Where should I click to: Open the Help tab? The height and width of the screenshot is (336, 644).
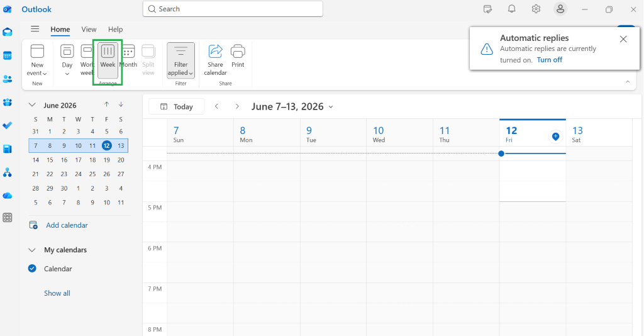(x=116, y=29)
